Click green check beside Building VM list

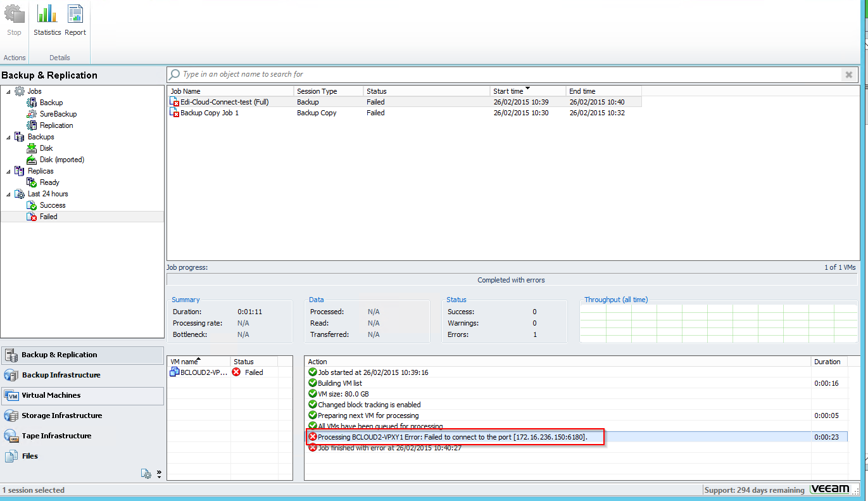(x=312, y=383)
